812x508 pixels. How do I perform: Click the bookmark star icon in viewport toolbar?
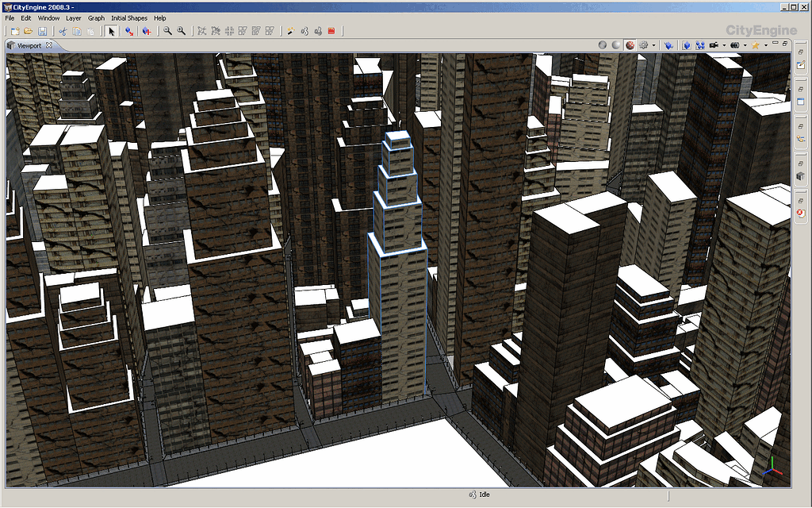pyautogui.click(x=755, y=44)
